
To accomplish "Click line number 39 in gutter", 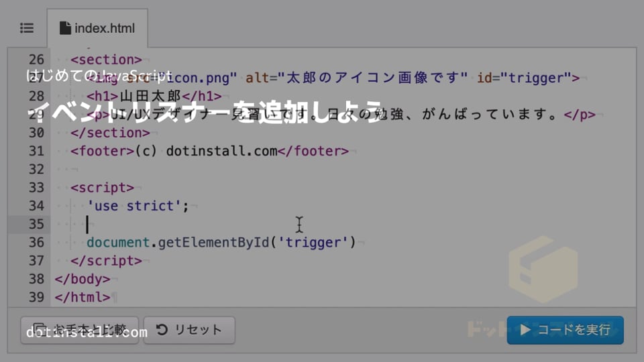I will tap(36, 297).
